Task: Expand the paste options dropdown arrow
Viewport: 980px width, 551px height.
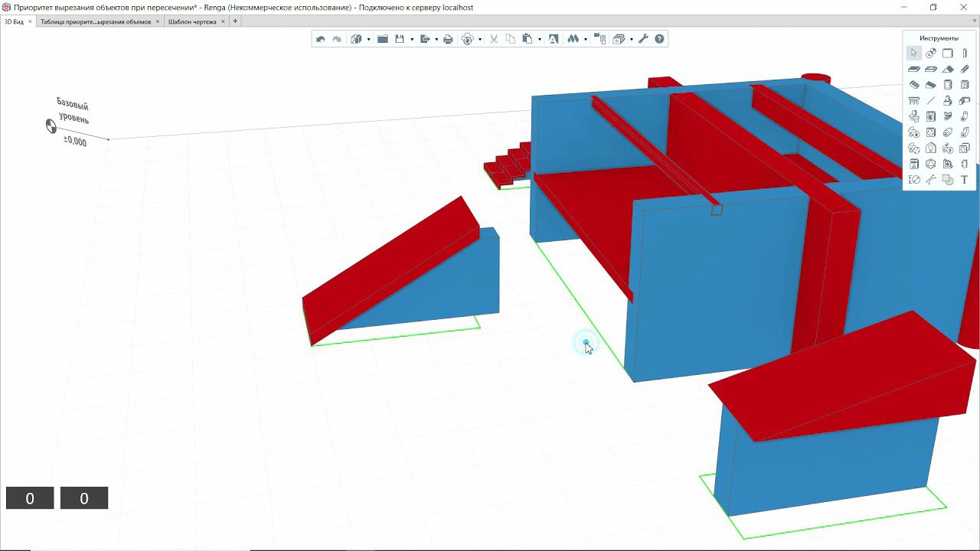Action: pos(540,39)
